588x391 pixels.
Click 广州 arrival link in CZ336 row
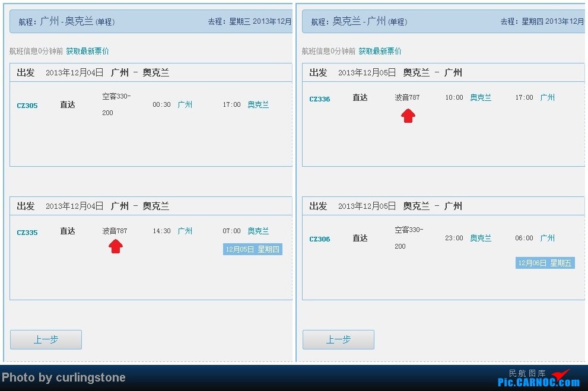[548, 97]
